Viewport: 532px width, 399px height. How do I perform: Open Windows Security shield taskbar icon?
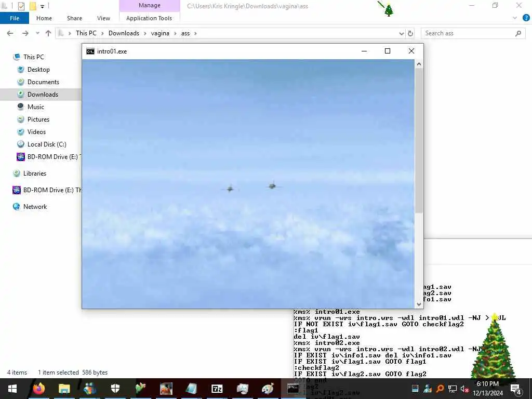115,389
